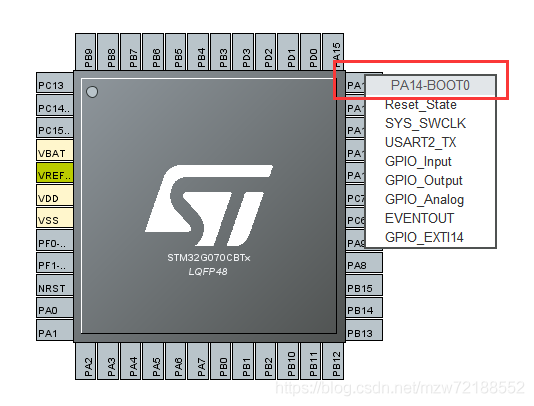
Task: Select the PA7 pin
Action: [x=198, y=361]
